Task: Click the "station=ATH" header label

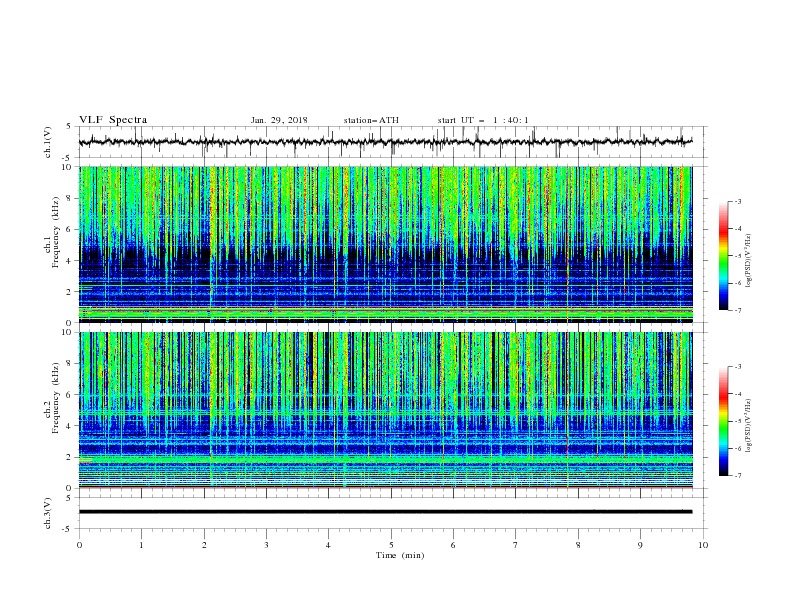Action: click(x=371, y=120)
